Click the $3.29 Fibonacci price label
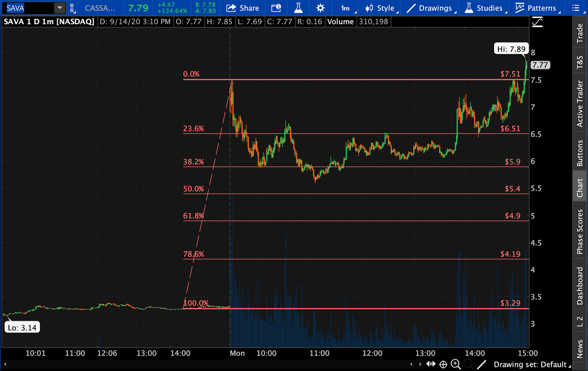588x371 pixels. coord(510,303)
